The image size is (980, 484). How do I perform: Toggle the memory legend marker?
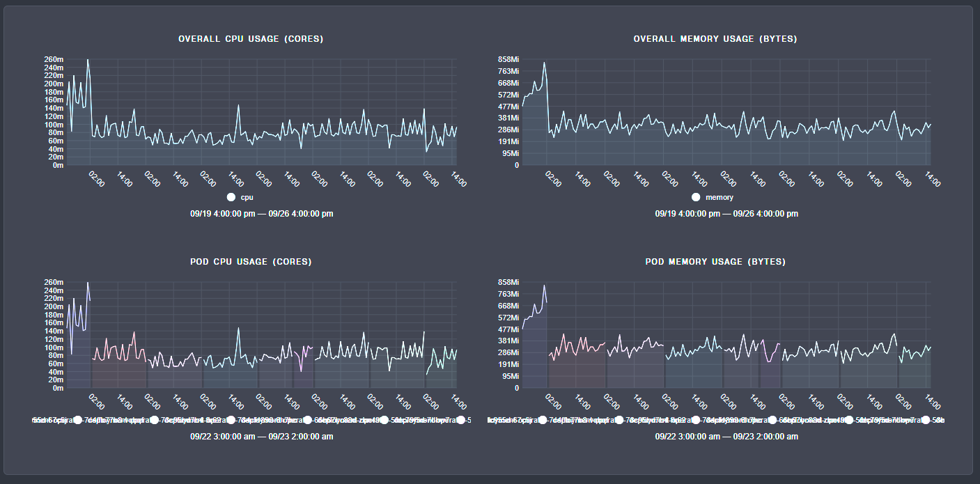coord(696,197)
